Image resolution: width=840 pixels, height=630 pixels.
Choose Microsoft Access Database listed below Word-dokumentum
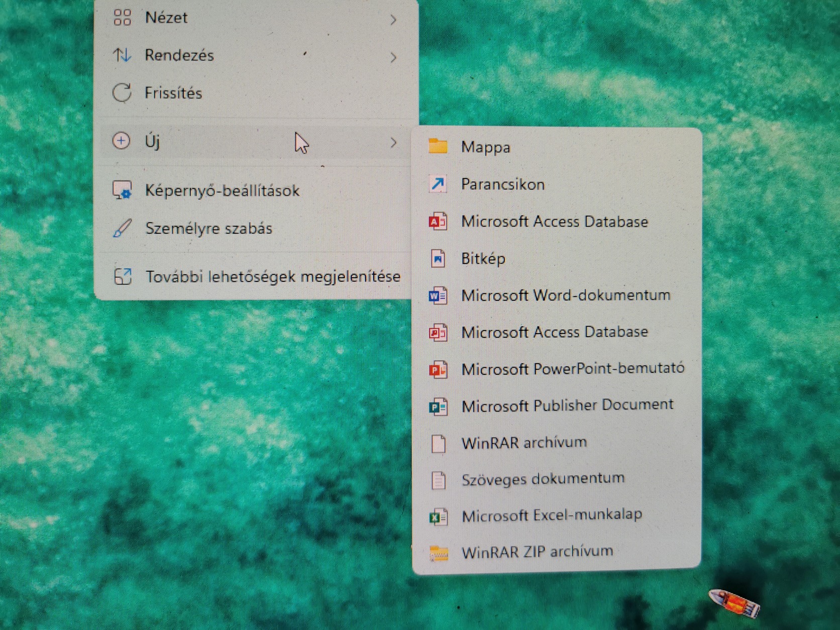coord(556,332)
